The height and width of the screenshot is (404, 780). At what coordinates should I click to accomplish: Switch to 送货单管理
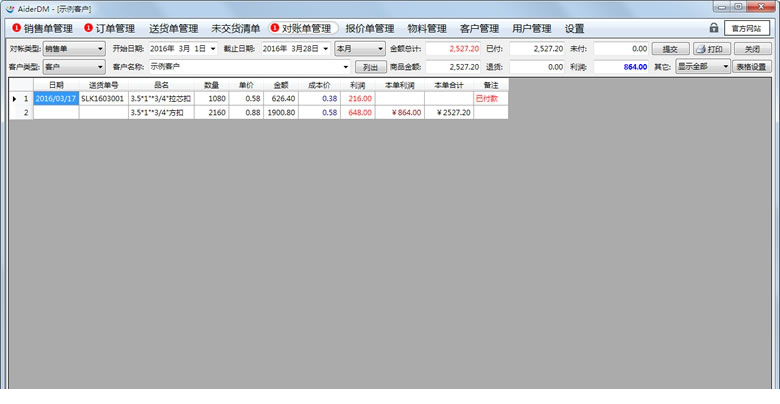(174, 28)
